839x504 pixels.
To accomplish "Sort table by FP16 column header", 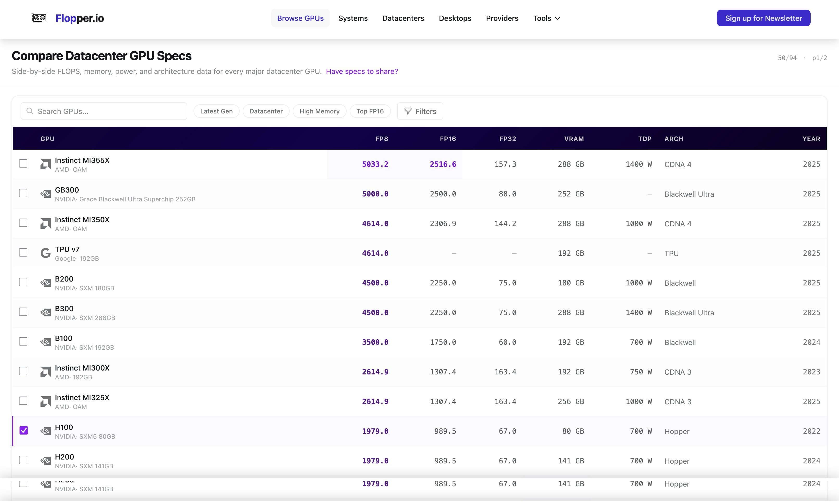I will (448, 139).
